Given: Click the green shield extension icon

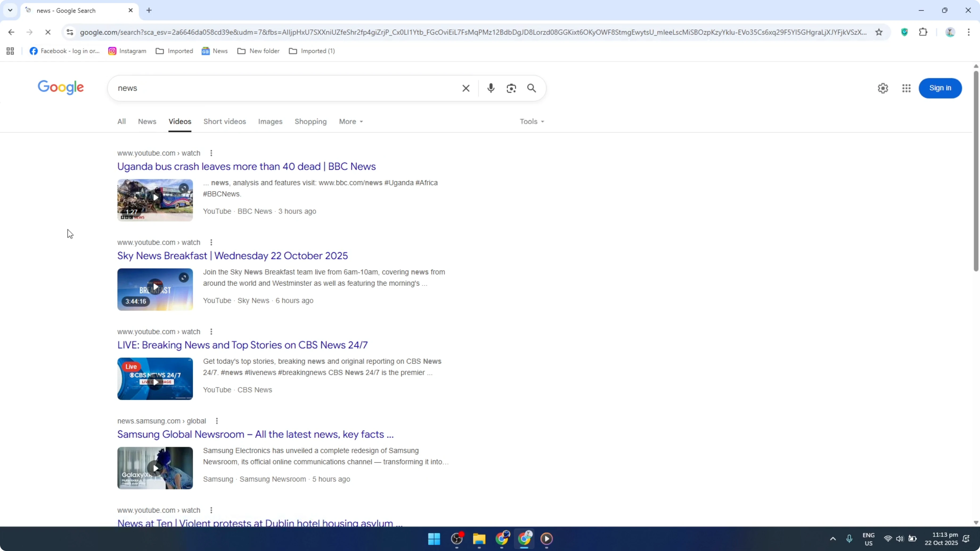Looking at the screenshot, I should point(904,32).
